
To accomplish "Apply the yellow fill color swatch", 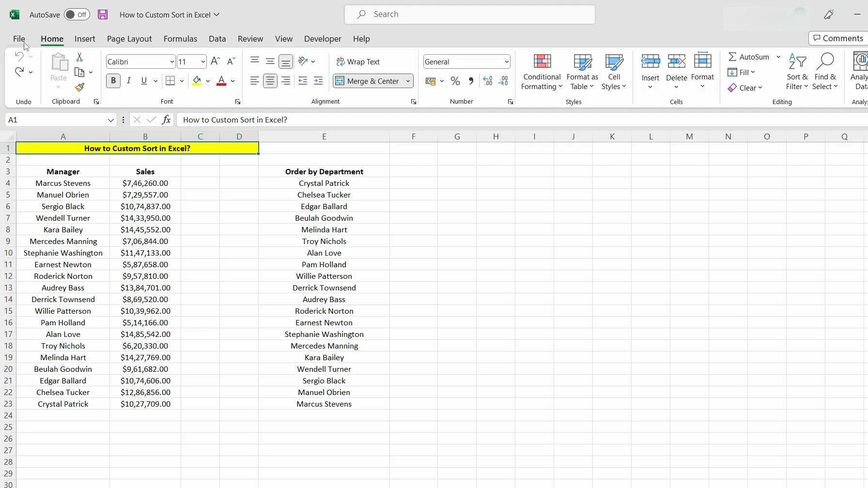I will 197,81.
